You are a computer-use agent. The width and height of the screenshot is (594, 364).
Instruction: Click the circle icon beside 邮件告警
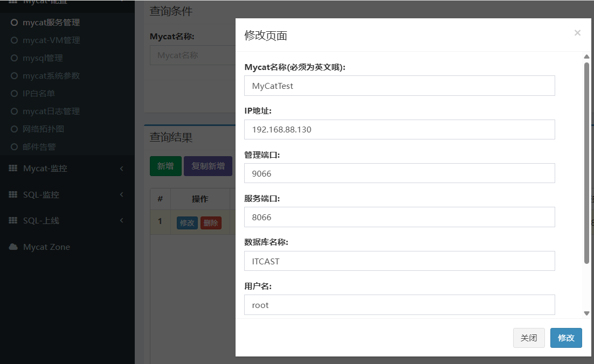pyautogui.click(x=14, y=146)
